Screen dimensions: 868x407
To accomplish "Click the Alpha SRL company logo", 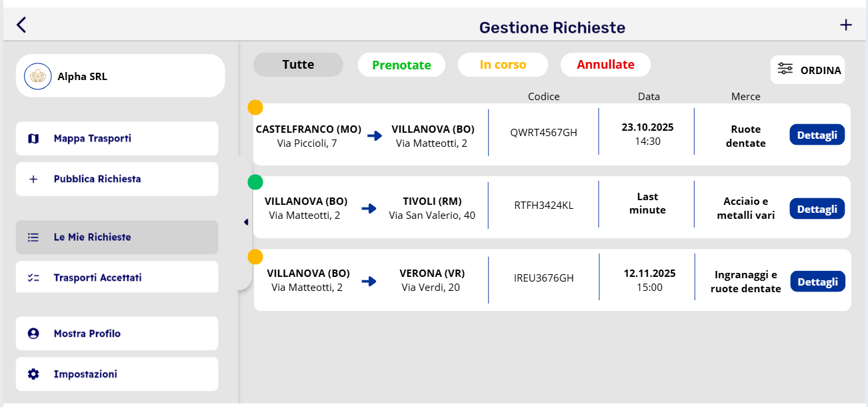I will pos(38,77).
